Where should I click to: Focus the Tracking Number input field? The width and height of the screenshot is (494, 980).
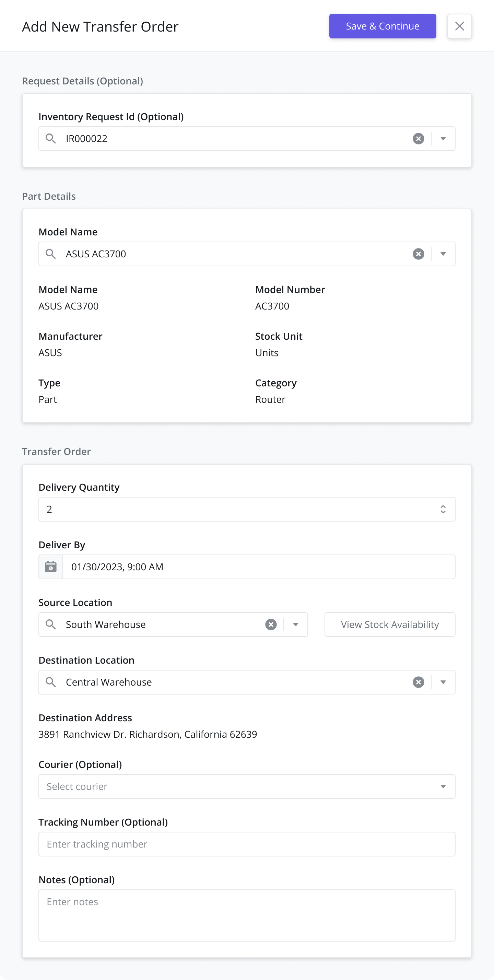[247, 844]
